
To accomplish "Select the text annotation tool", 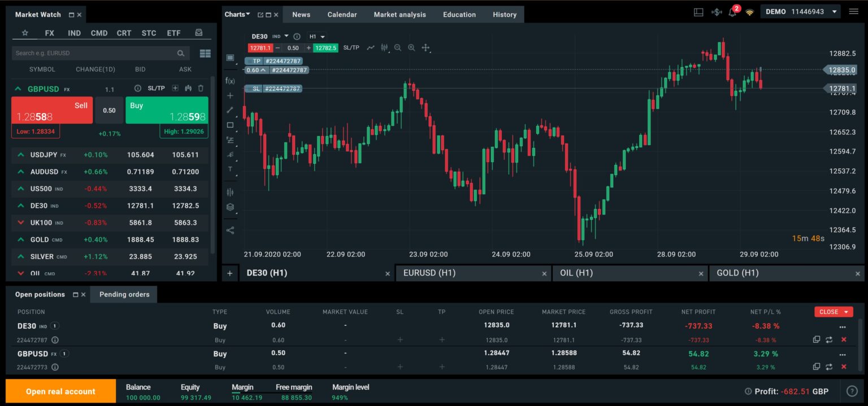I will 231,169.
